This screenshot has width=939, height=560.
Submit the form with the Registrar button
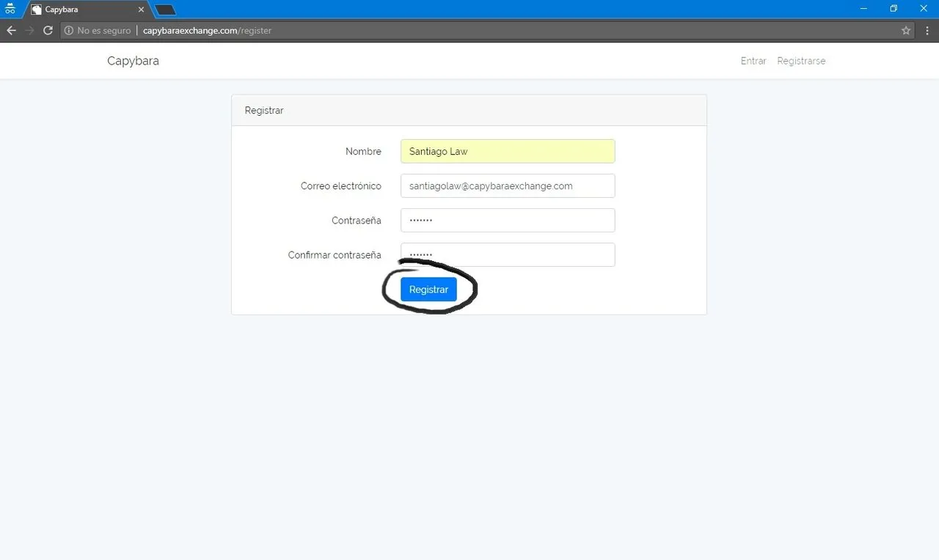pos(428,290)
